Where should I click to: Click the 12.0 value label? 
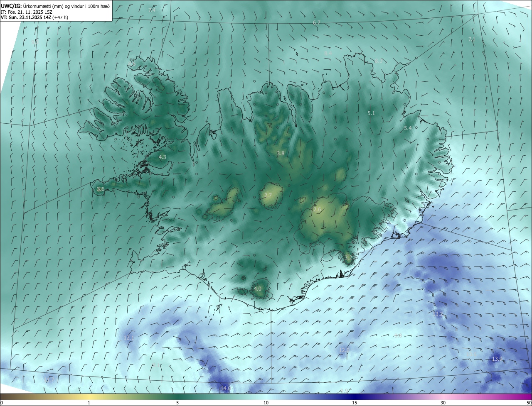tap(344, 350)
